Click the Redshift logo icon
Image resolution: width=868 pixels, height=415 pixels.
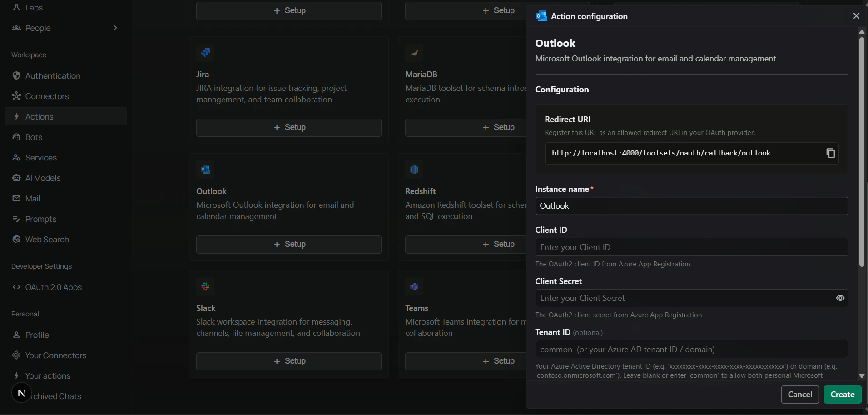pos(414,170)
